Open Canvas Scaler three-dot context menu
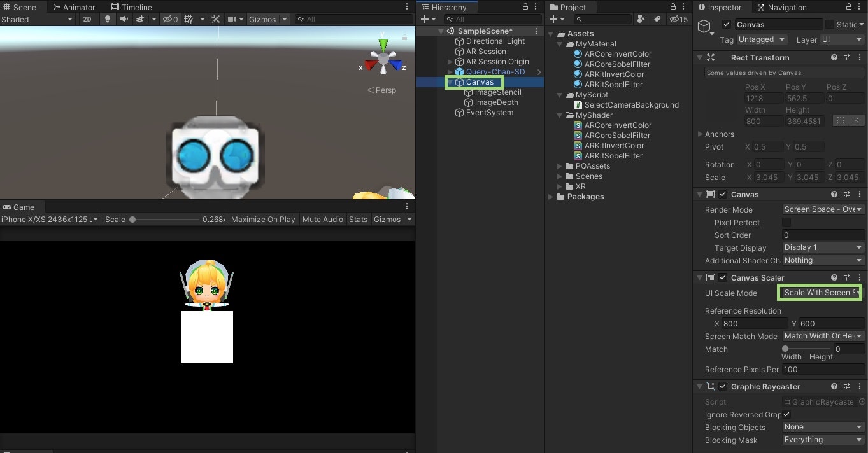This screenshot has height=453, width=868. click(860, 277)
